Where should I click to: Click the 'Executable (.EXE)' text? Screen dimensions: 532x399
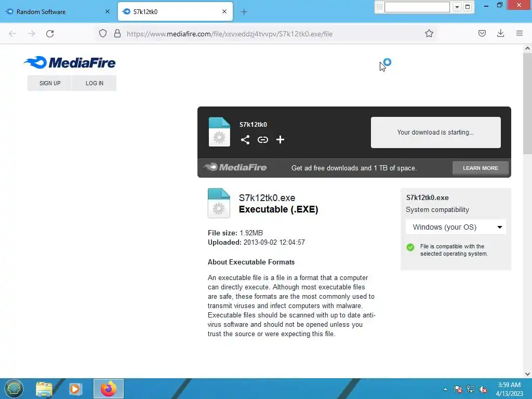click(x=278, y=209)
